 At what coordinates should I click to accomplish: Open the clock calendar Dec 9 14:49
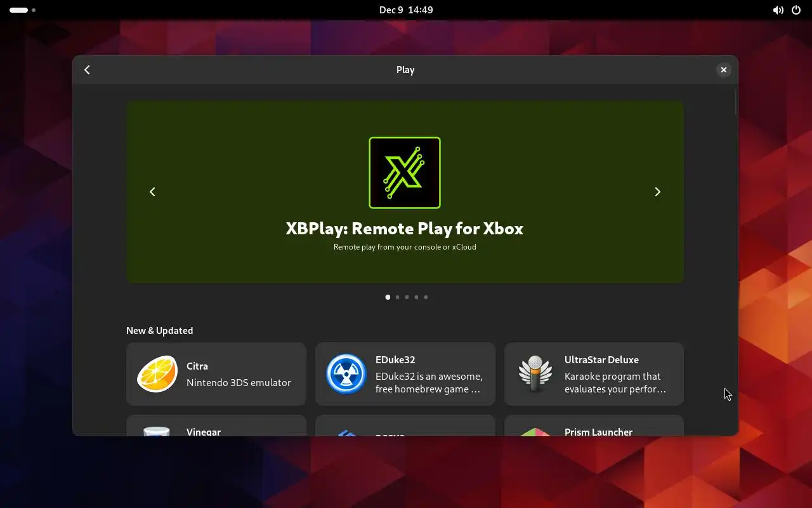click(x=406, y=10)
